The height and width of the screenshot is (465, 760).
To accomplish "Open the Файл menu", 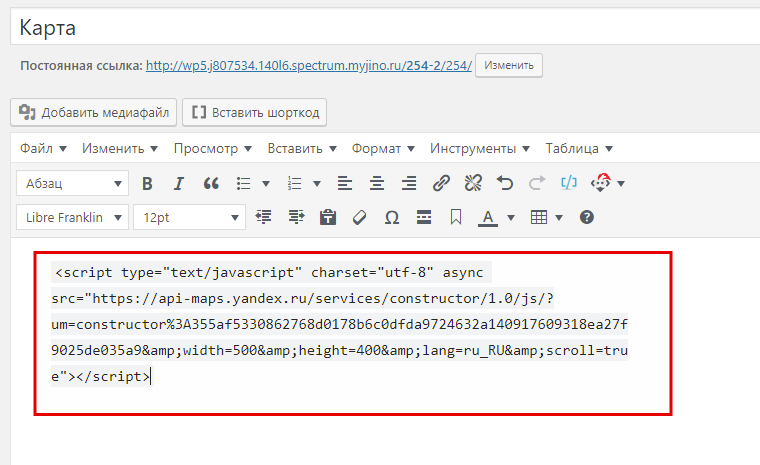I will tap(43, 148).
